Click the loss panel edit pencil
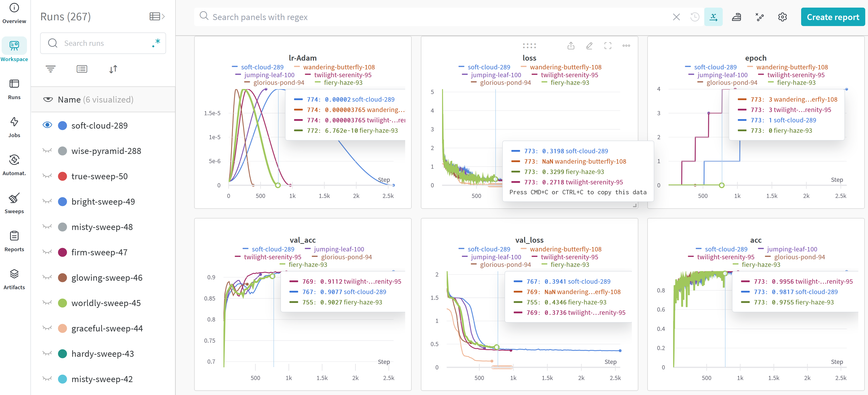Screen dimensions: 868x395 click(x=589, y=46)
